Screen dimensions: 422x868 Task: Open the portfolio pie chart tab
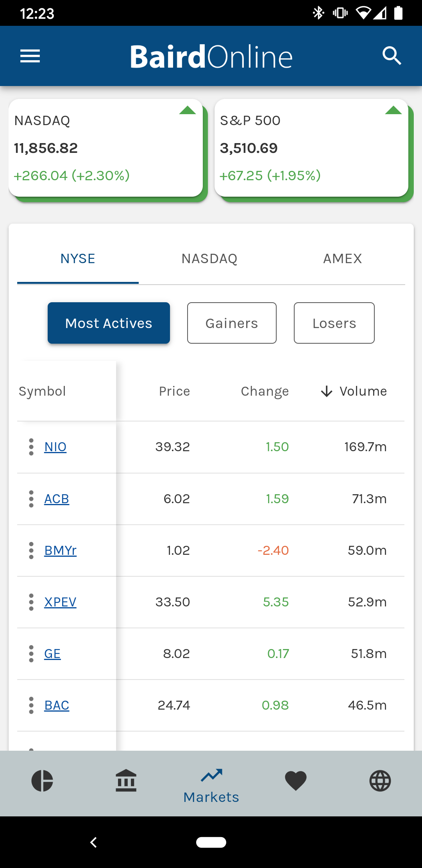[42, 781]
